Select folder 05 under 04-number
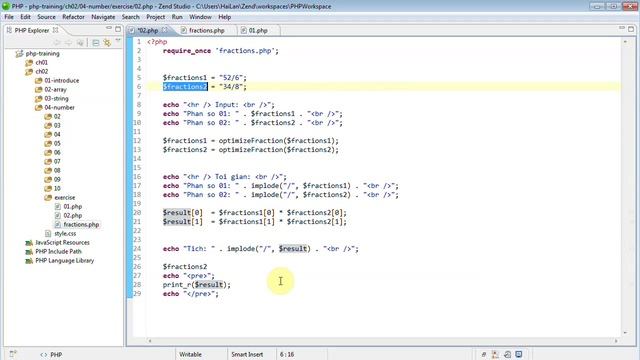Viewport: 640px width, 360px height. point(57,143)
